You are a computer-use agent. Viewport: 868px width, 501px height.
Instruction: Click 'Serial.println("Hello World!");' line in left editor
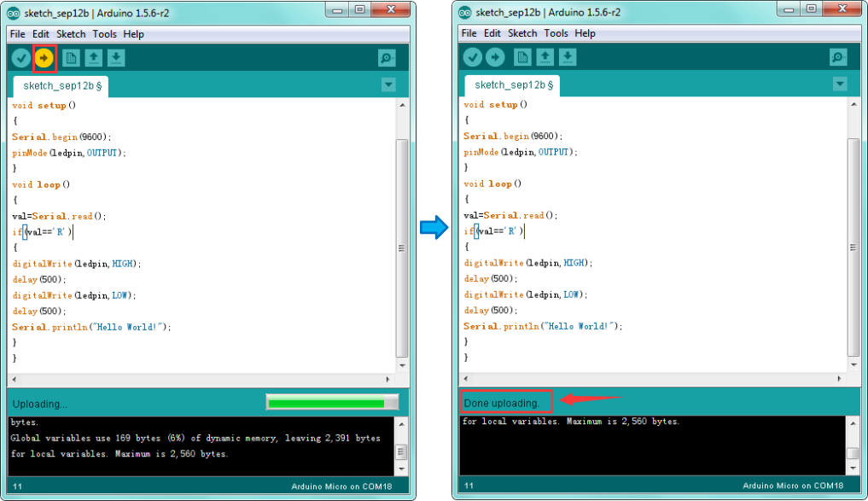[91, 327]
